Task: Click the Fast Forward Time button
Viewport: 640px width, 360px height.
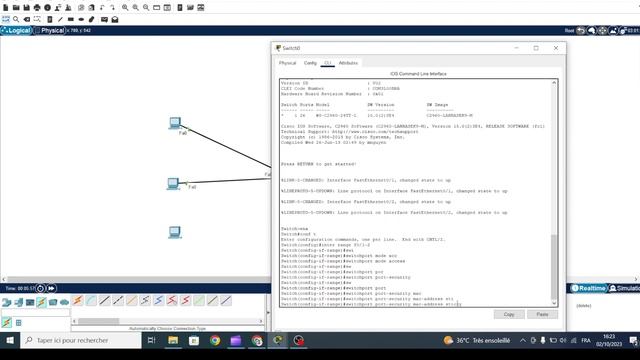Action: tap(51, 289)
